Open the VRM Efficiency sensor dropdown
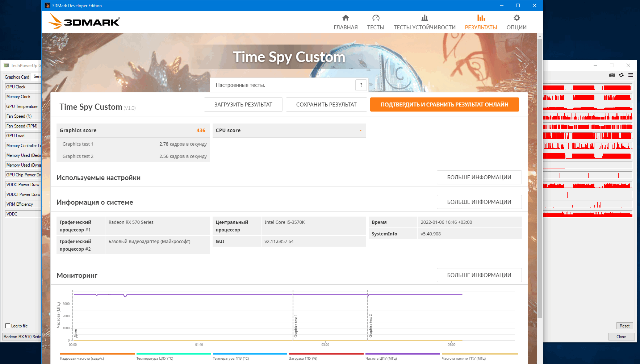 pyautogui.click(x=23, y=204)
